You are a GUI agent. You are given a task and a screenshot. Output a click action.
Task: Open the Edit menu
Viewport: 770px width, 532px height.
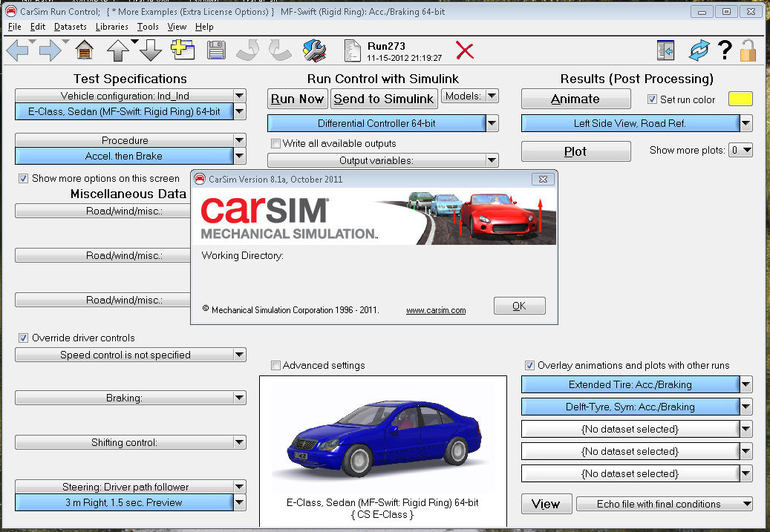click(38, 27)
